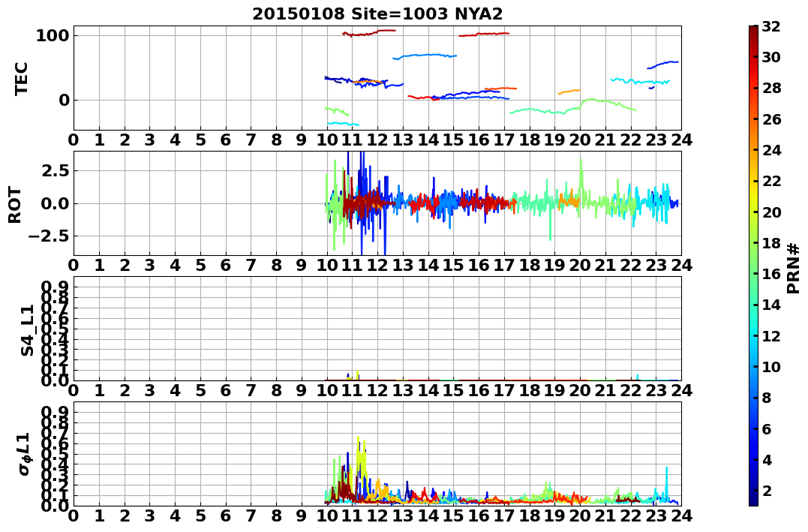Click colorbar tick label 2

(767, 490)
